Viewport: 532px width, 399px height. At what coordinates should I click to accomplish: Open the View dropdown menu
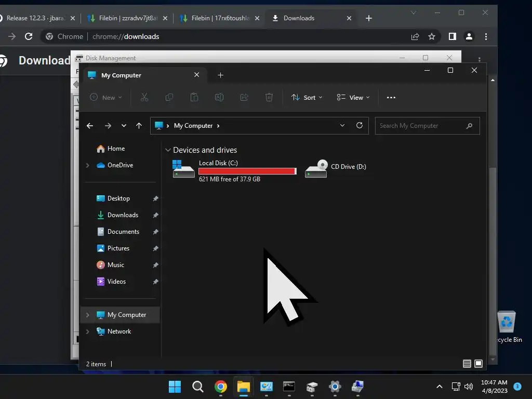pyautogui.click(x=353, y=97)
